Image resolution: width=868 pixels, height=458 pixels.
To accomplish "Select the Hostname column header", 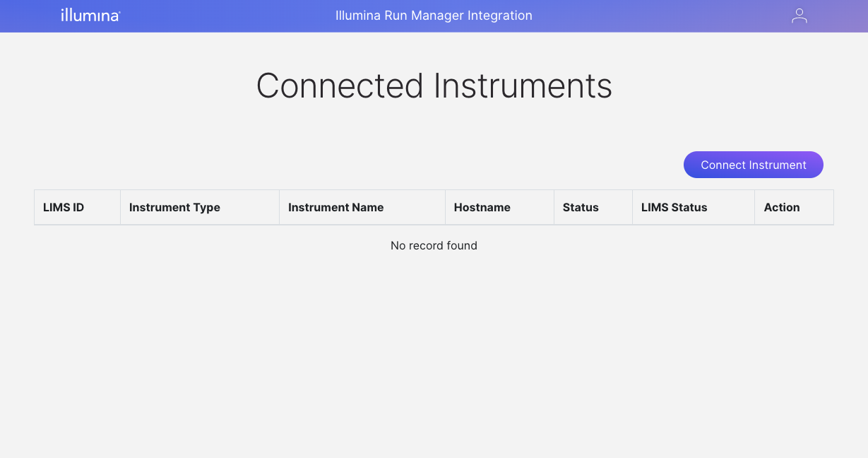I will (482, 207).
